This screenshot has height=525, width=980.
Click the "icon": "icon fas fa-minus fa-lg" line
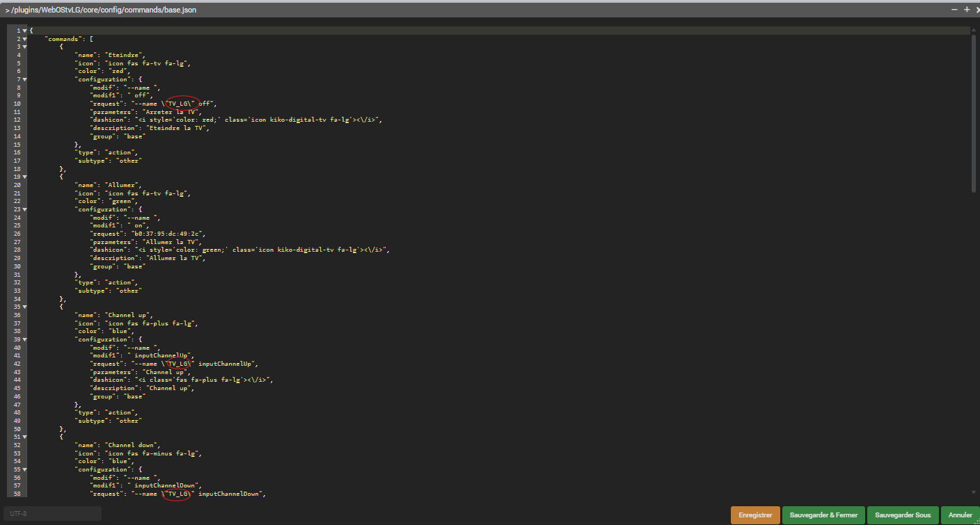tap(139, 453)
